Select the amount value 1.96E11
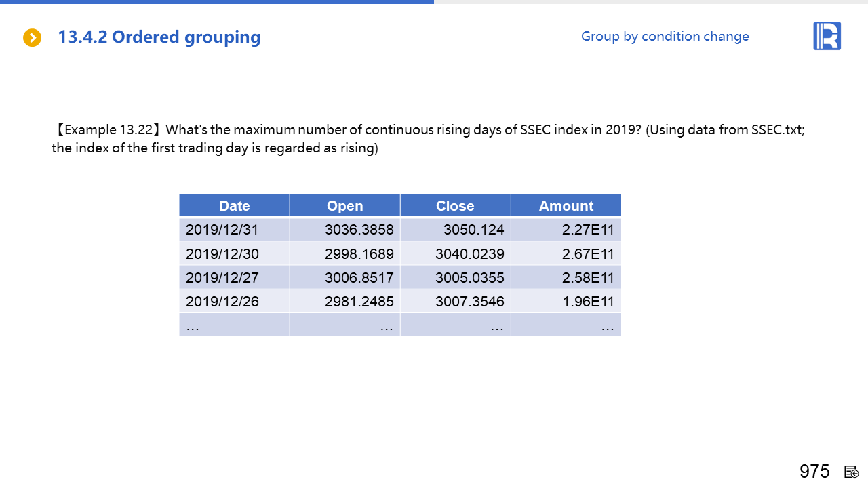Viewport: 868px width, 488px height. 588,301
